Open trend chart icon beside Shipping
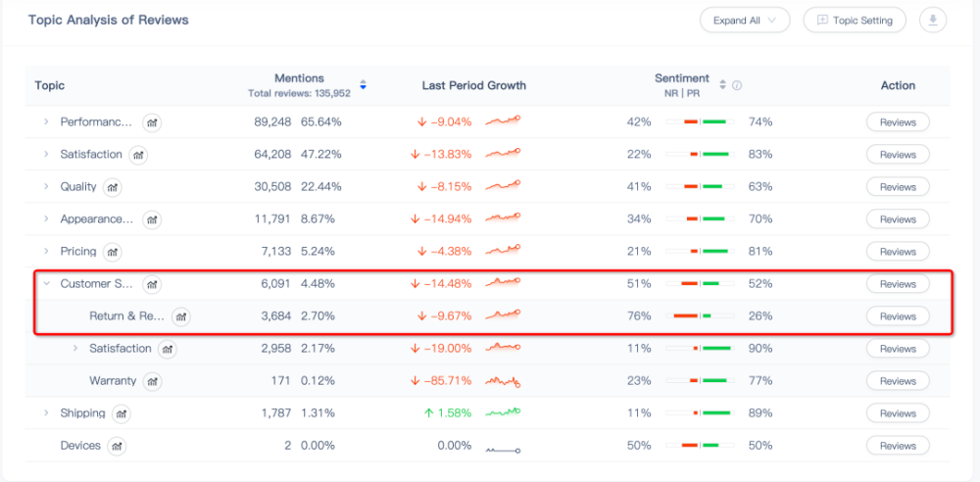Screen dimensions: 980x482 pos(122,413)
